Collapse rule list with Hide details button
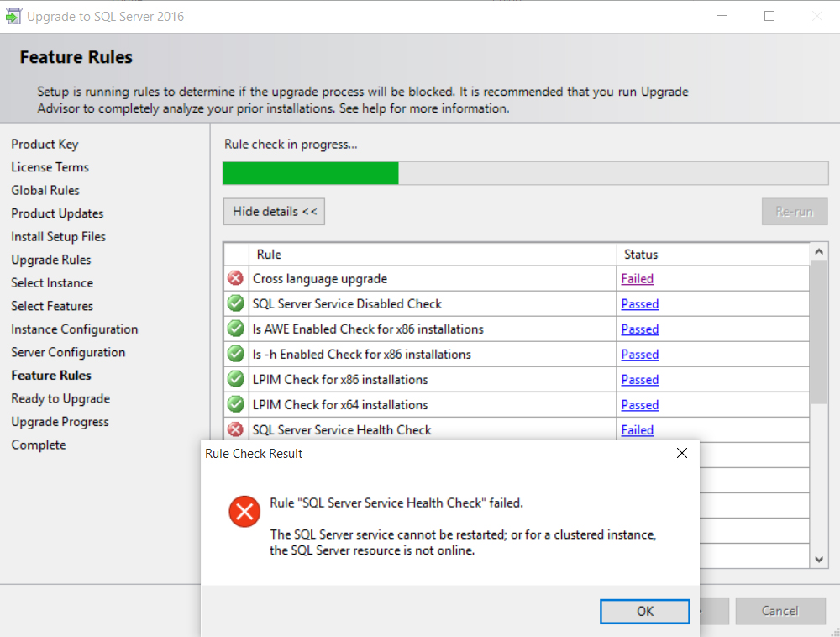This screenshot has width=840, height=637. (x=274, y=212)
